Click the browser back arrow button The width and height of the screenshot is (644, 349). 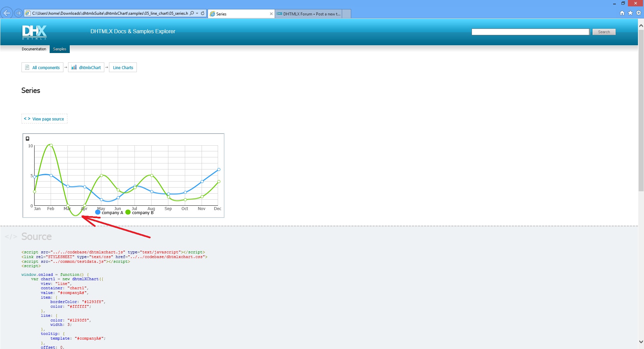(x=7, y=13)
